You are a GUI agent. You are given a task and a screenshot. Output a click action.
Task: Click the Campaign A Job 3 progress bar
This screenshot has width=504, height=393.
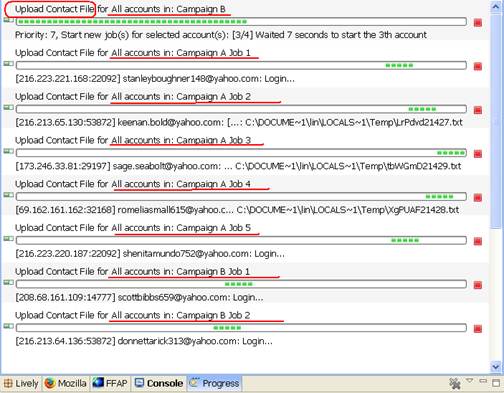pyautogui.click(x=241, y=153)
